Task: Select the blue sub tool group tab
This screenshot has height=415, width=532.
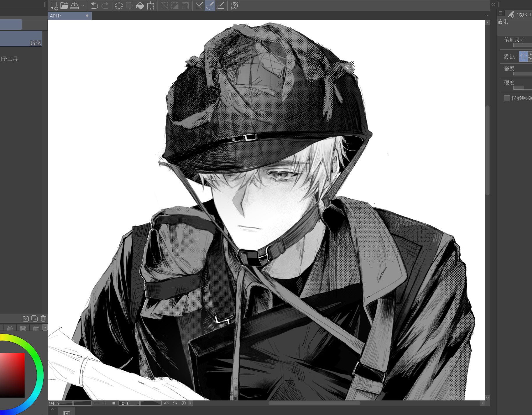Action: point(11,24)
